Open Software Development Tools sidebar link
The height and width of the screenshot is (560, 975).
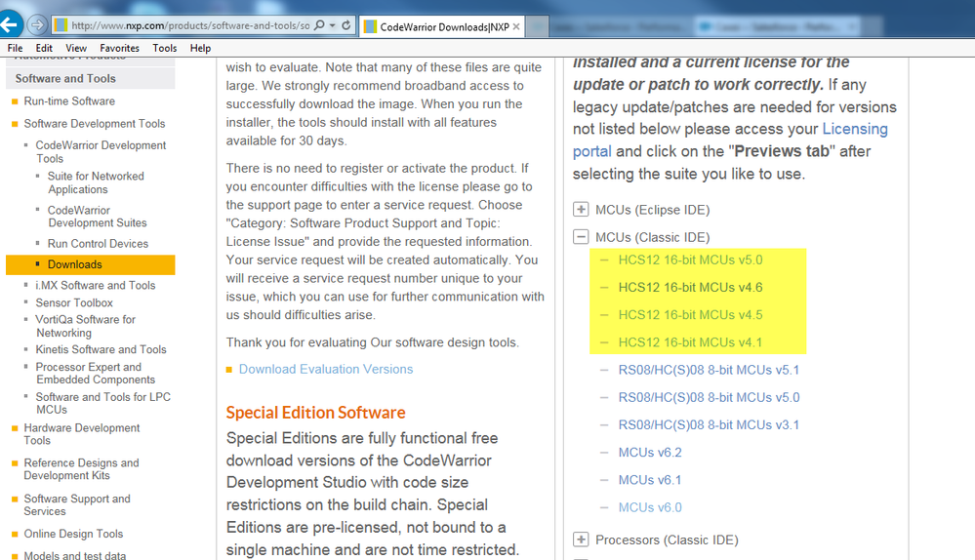click(x=95, y=124)
